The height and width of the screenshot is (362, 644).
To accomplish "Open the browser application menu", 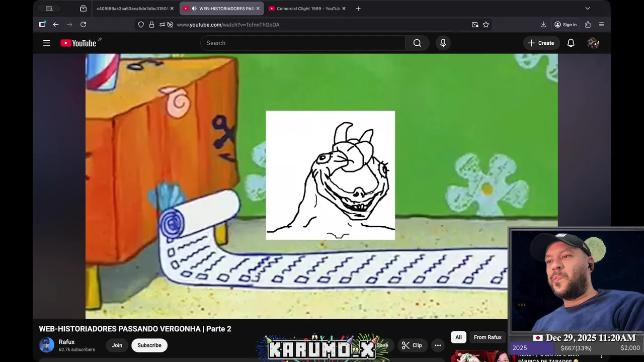I will 601,25.
